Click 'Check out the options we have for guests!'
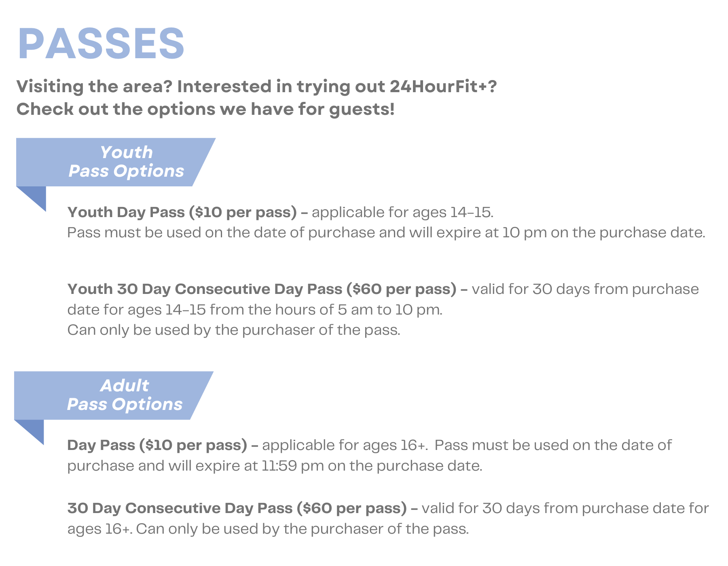The width and height of the screenshot is (728, 566). pos(205,109)
